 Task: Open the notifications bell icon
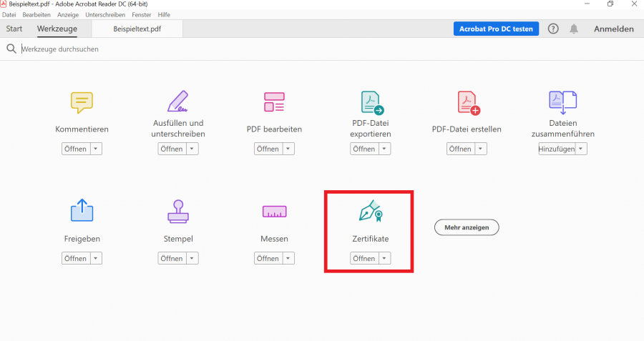(574, 29)
